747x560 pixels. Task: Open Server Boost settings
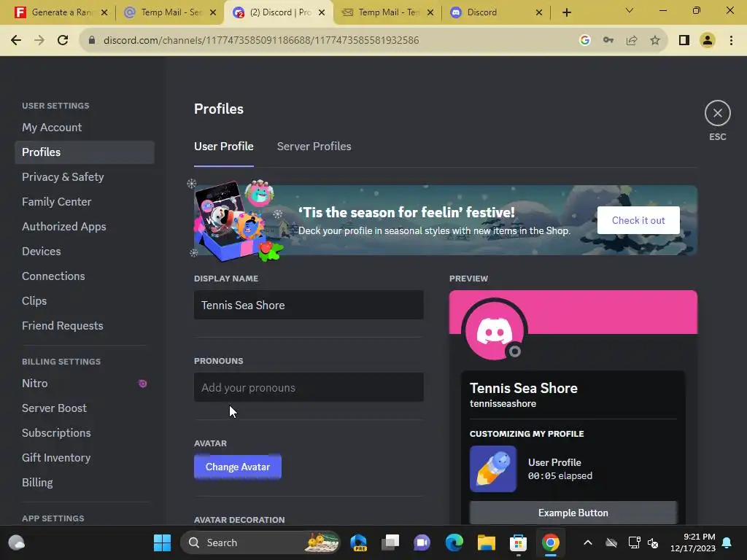[85, 408]
